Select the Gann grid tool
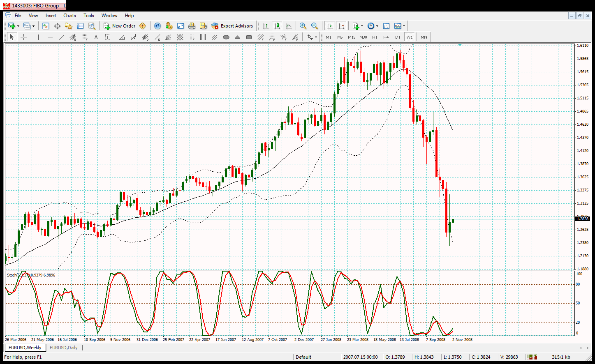Screen dimensions: 595x364 click(180, 37)
